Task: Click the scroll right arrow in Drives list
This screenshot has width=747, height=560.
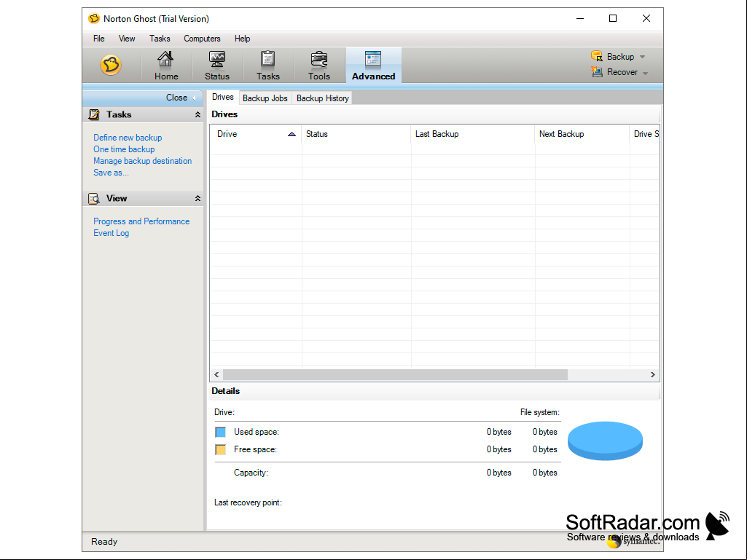Action: tap(653, 375)
